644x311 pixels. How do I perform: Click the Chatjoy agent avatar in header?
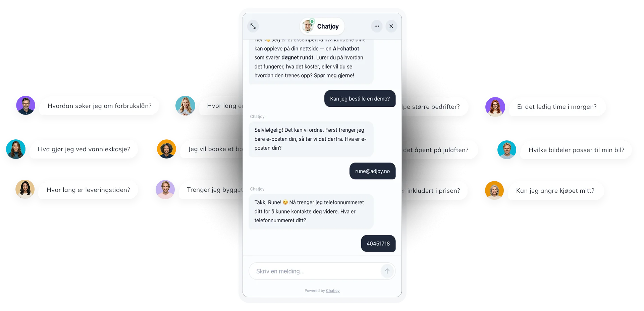308,26
